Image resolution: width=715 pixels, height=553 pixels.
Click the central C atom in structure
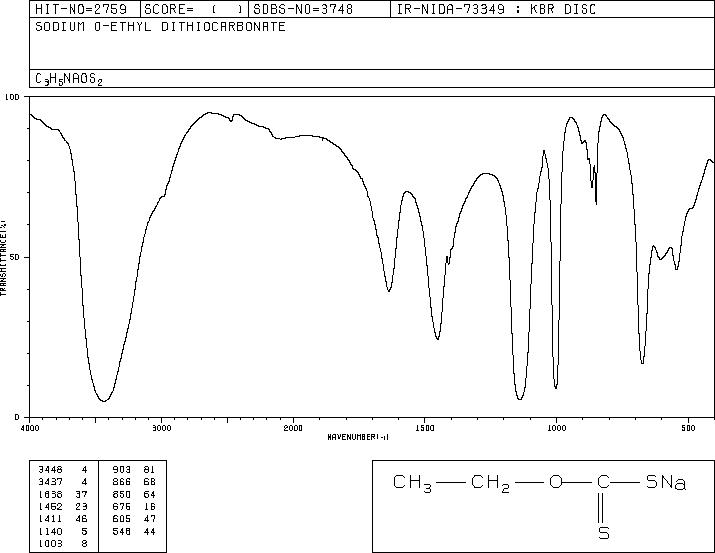[x=603, y=482]
